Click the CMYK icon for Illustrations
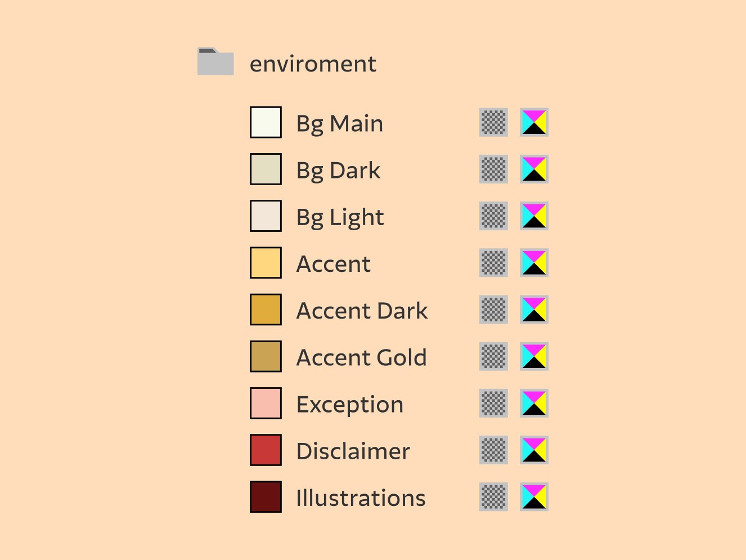 point(534,496)
